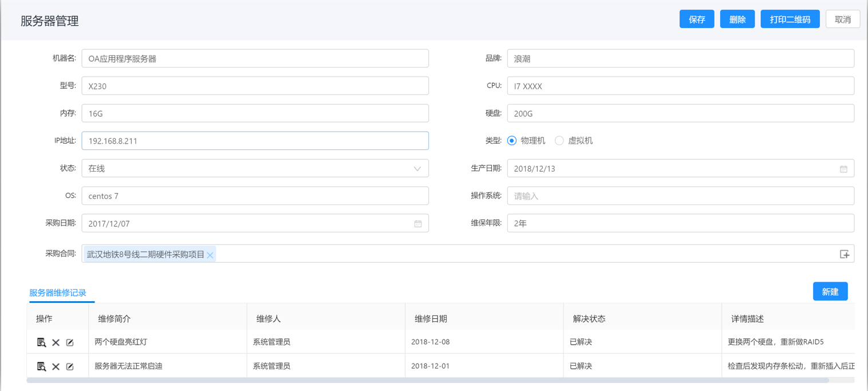Select the 虚拟机 radio button
The height and width of the screenshot is (391, 868).
pos(559,141)
